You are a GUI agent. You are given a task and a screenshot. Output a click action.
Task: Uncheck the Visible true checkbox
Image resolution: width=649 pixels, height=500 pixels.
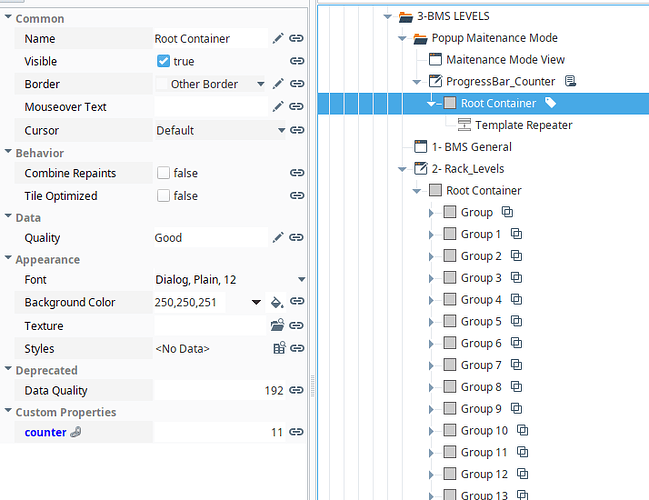point(163,61)
